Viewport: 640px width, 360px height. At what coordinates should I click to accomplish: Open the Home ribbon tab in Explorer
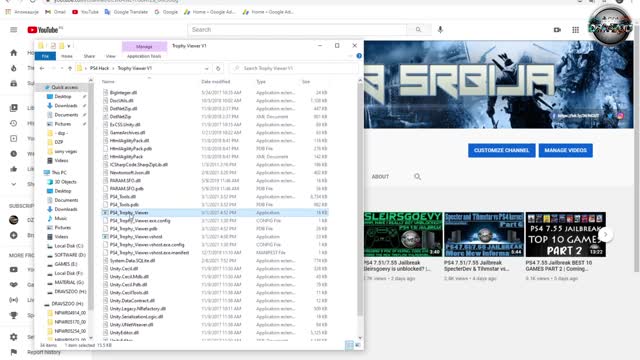coord(67,56)
